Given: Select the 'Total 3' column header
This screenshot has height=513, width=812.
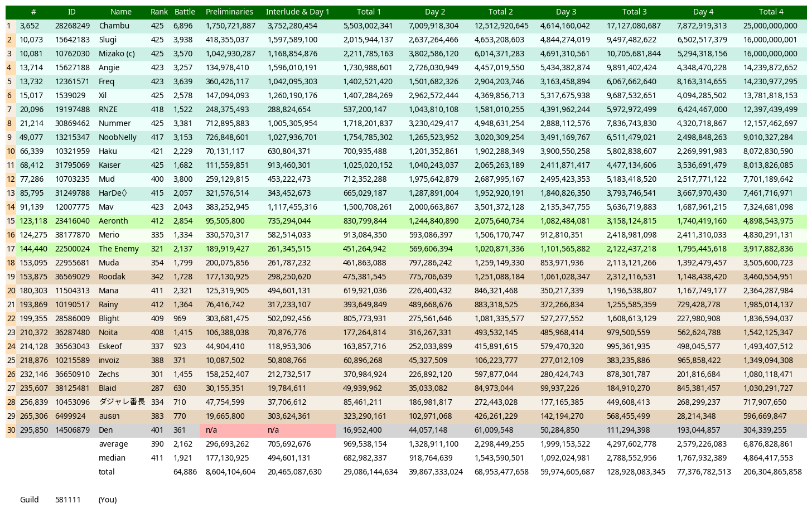Looking at the screenshot, I should (x=635, y=12).
